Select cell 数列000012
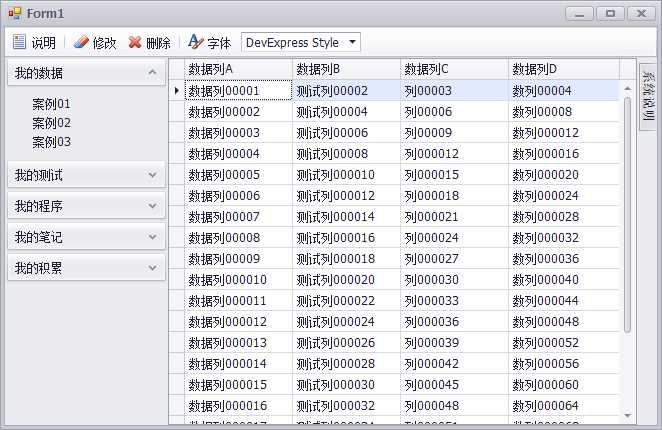Image resolution: width=662 pixels, height=430 pixels. coord(564,133)
